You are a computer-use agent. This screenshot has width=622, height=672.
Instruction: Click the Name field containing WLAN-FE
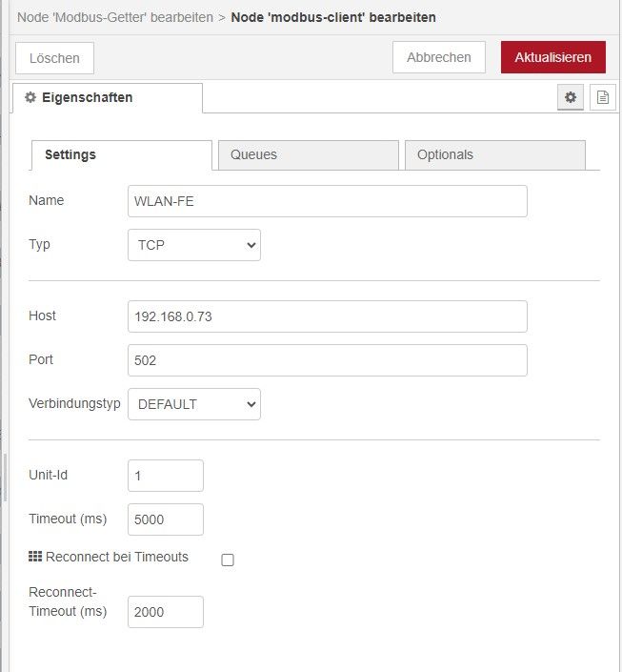327,201
